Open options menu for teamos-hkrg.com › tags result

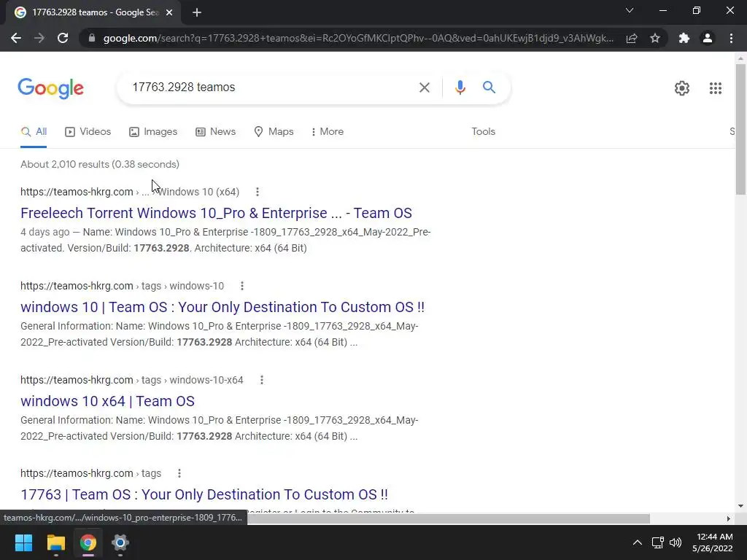coord(179,473)
